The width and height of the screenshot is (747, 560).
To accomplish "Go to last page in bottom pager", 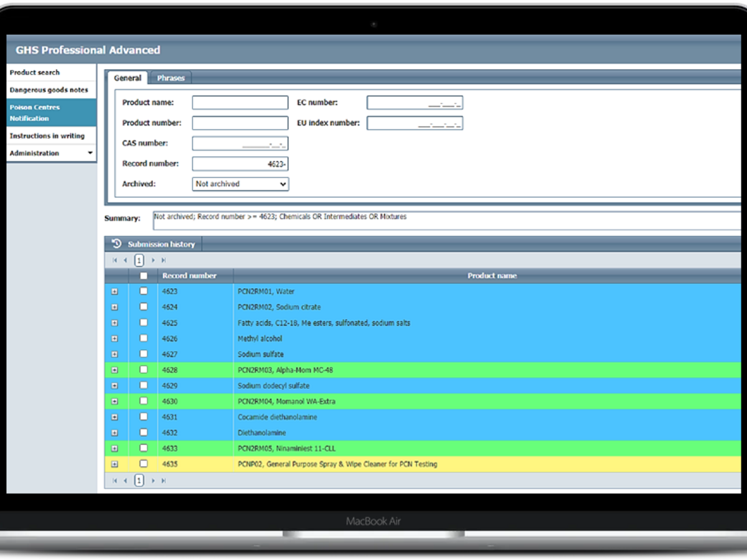I will (164, 480).
